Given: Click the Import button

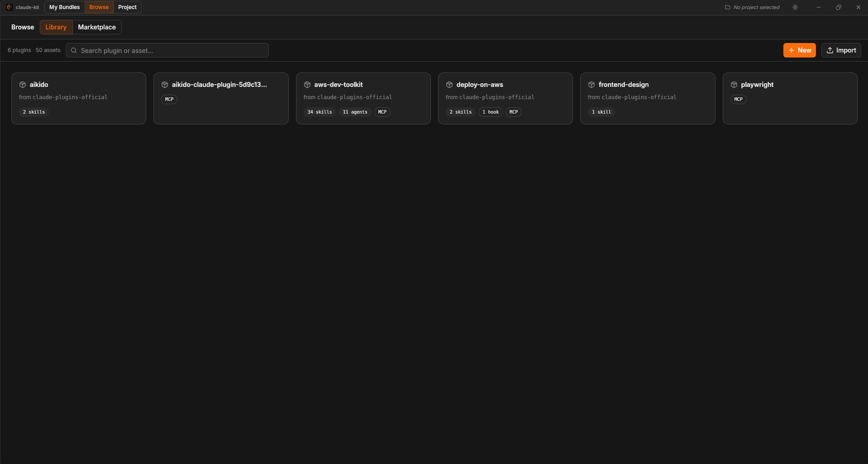Looking at the screenshot, I should [x=841, y=50].
